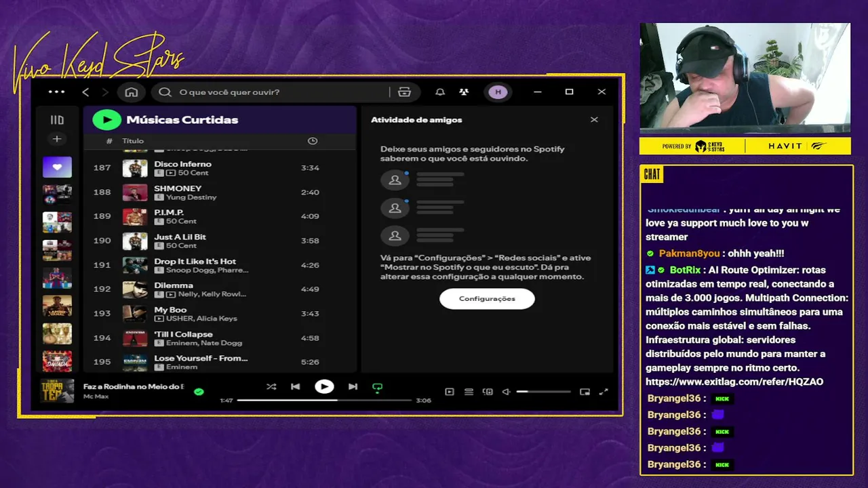The width and height of the screenshot is (868, 488).
Task: Click the 'Atividade de amigos' heading
Action: (x=416, y=120)
